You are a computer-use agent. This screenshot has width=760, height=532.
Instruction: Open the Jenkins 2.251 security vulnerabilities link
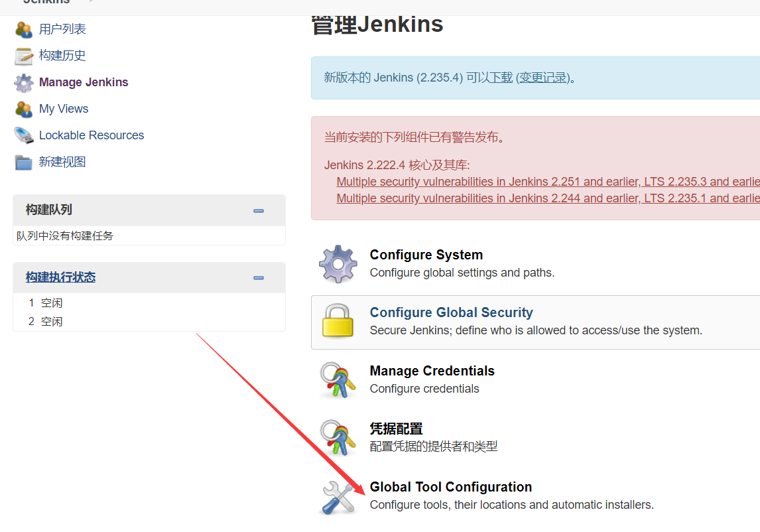pos(548,181)
